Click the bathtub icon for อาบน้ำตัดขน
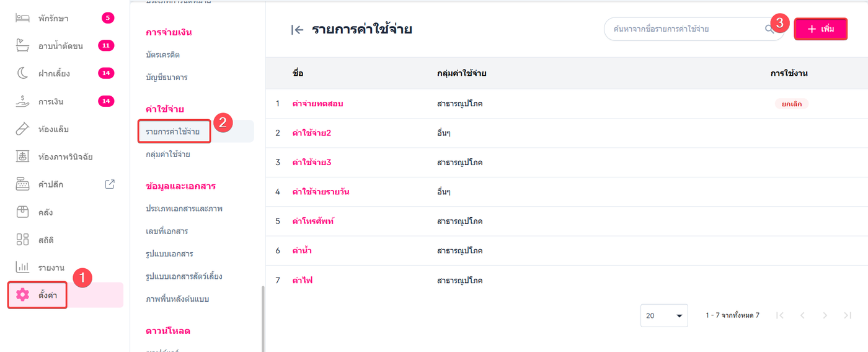 click(x=23, y=46)
